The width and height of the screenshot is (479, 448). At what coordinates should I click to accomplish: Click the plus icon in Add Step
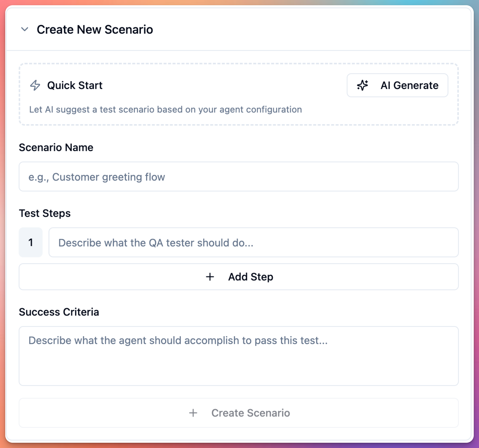pos(209,277)
